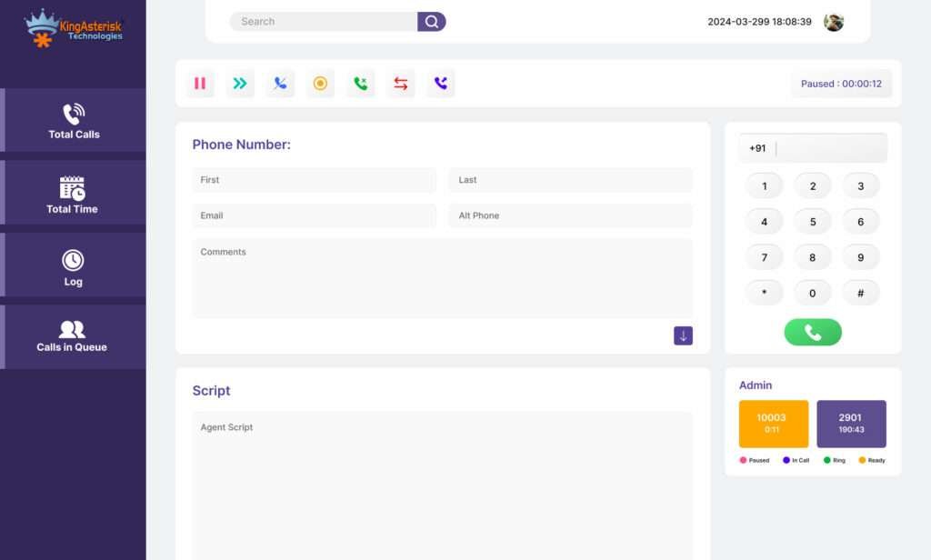Open the Total Time panel in sidebar
This screenshot has width=931, height=560.
point(73,193)
